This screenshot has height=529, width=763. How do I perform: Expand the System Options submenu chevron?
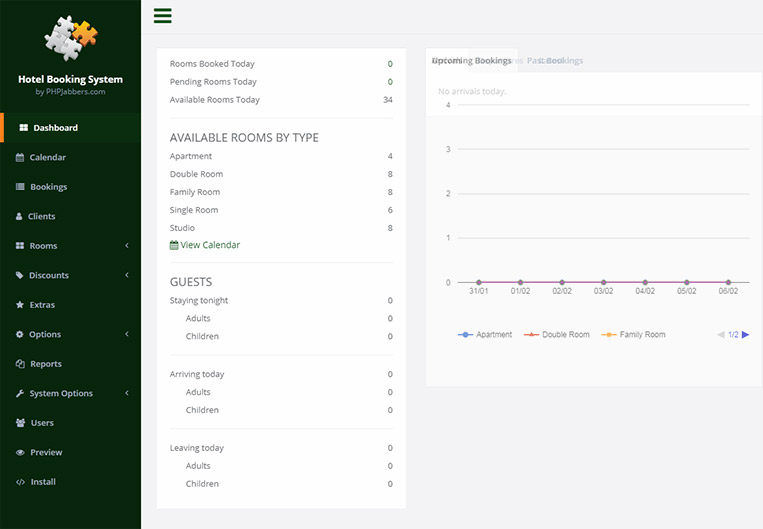click(x=127, y=393)
